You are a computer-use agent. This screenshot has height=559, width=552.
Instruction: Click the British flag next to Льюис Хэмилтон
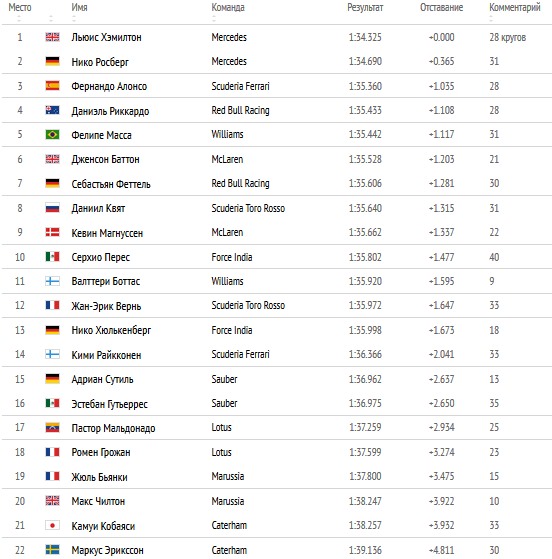[x=52, y=37]
